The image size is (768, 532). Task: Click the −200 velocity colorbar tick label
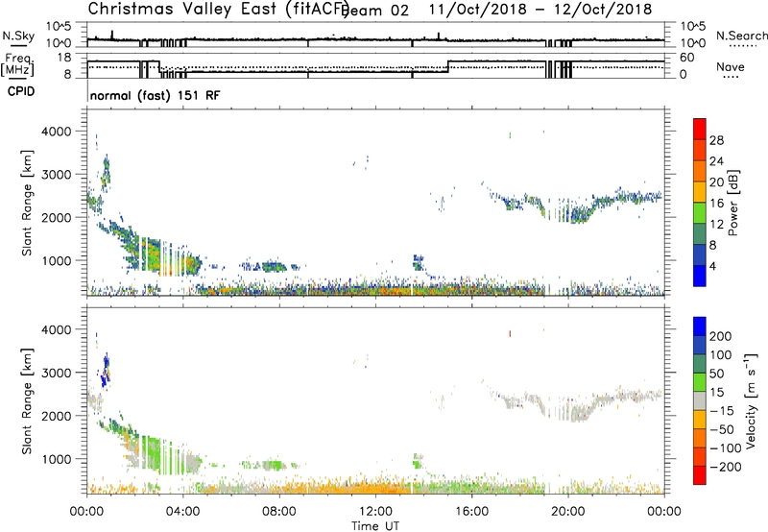tap(725, 467)
